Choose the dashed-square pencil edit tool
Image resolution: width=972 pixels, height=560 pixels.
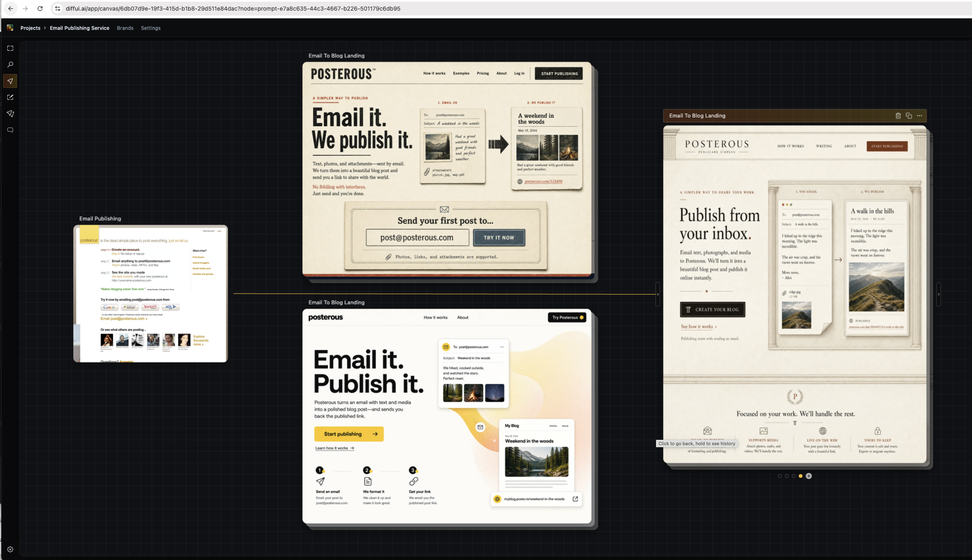(x=10, y=97)
